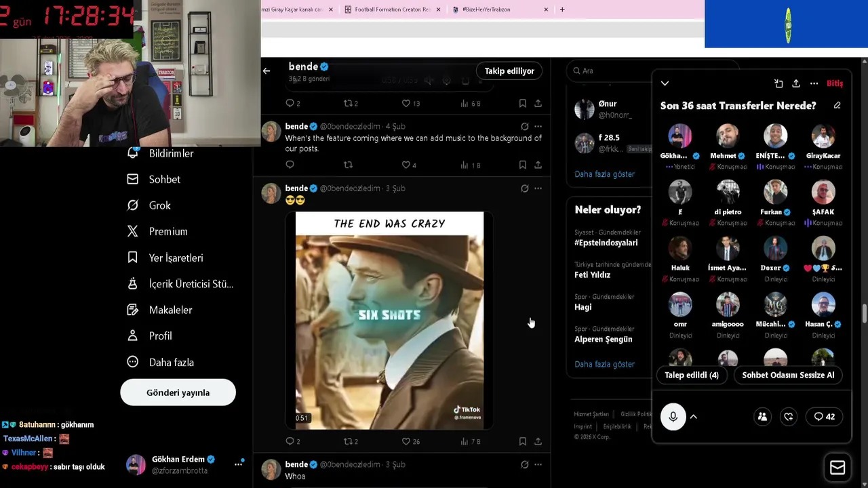Open messages envelope at bottom right
Screen dimensions: 868x488
click(837, 468)
